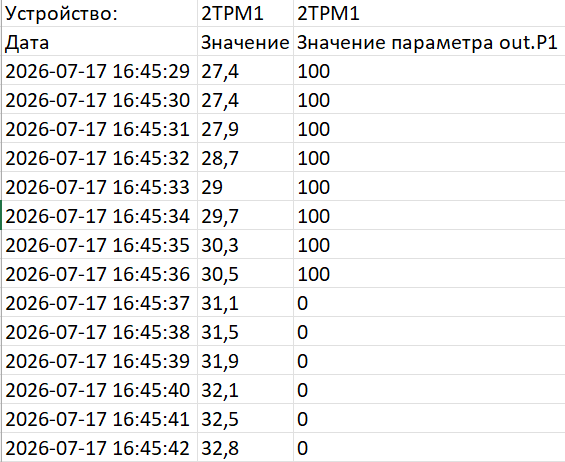This screenshot has width=565, height=462.
Task: Select the cell with value 27,9
Action: (x=245, y=129)
